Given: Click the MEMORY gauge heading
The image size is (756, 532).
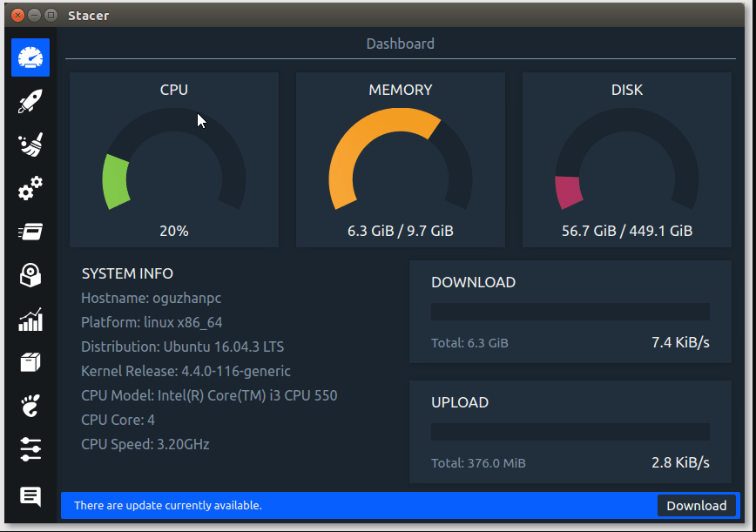Looking at the screenshot, I should 400,90.
